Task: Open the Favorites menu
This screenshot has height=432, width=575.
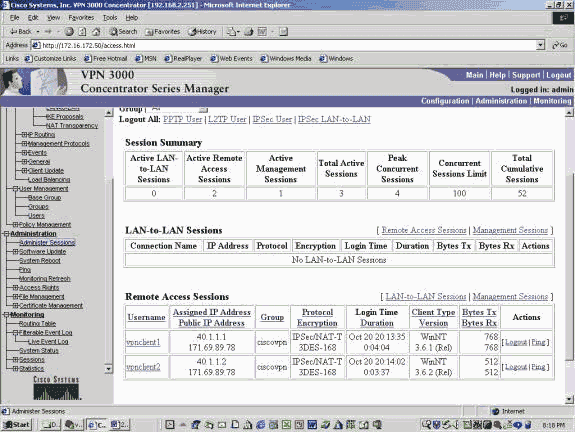Action: 81,18
